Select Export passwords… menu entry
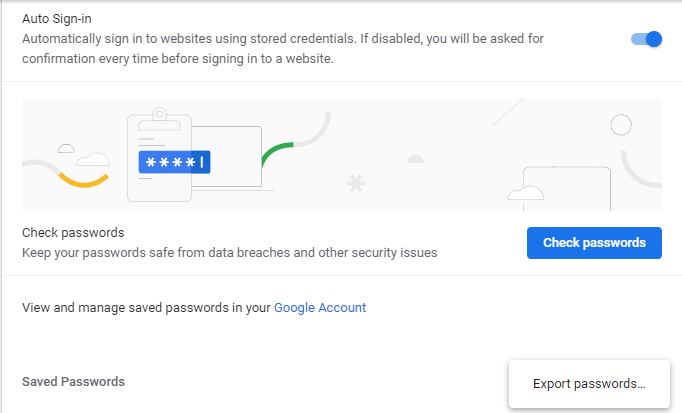 pos(588,384)
